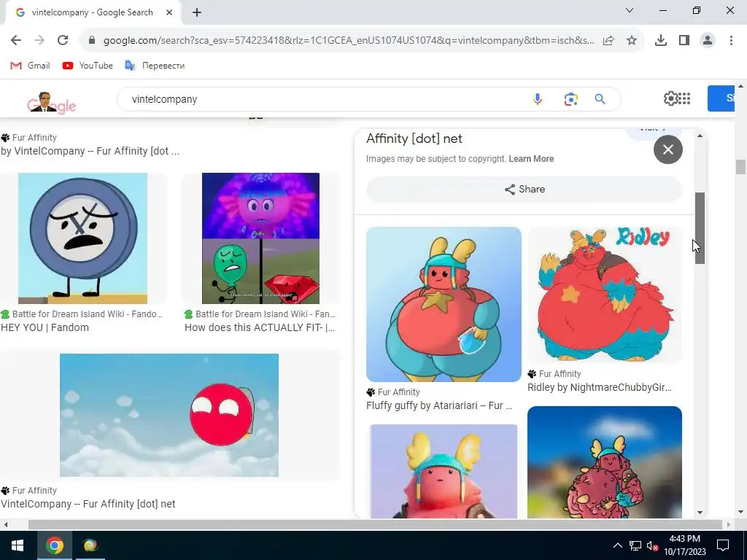Screen dimensions: 747x560
Task: Open VintelCompany -- Fur Affinity [dot] net link
Action: coord(88,503)
